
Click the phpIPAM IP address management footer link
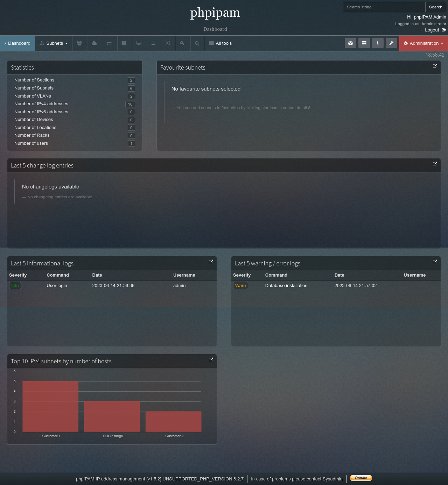coord(110,479)
